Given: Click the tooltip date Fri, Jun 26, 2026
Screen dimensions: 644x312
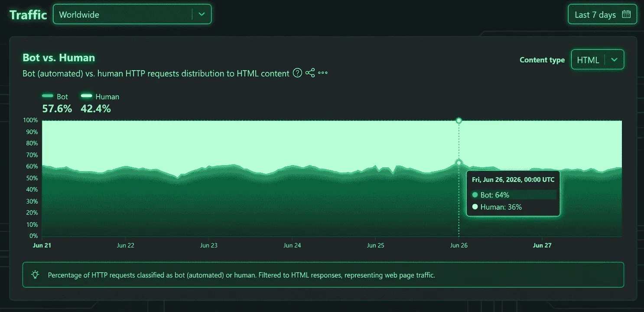Looking at the screenshot, I should pyautogui.click(x=513, y=179).
